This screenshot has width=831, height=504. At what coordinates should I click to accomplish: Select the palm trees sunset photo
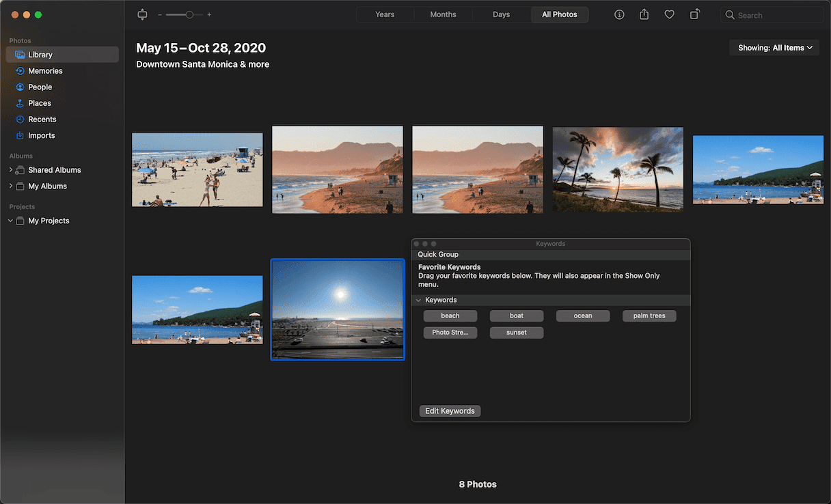pos(618,169)
